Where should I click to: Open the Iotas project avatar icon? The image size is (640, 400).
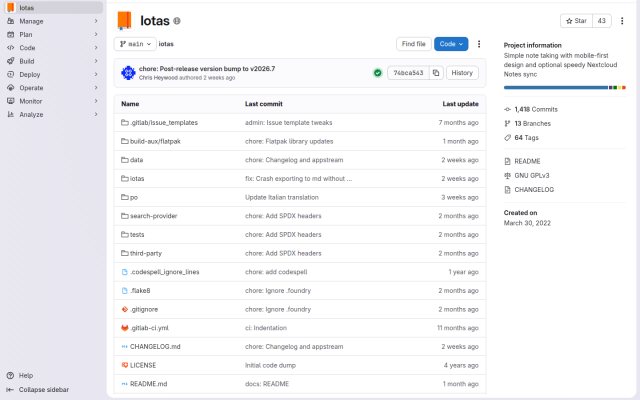[x=124, y=20]
